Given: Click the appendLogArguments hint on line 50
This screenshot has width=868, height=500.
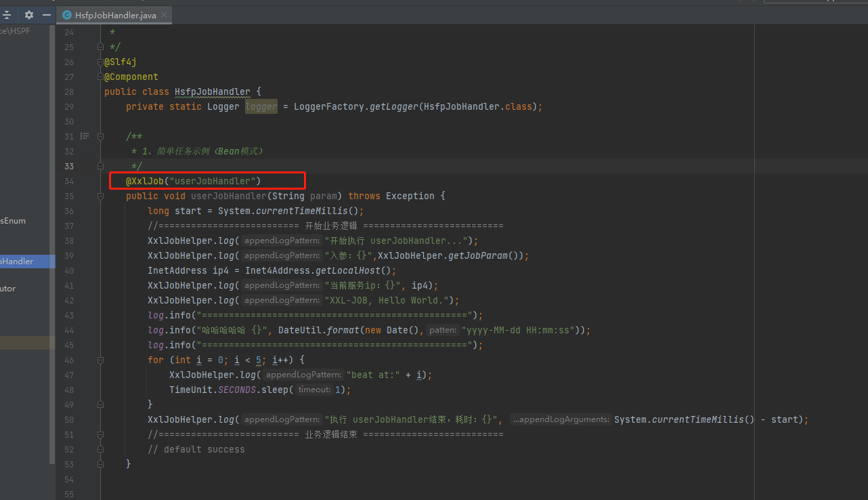Looking at the screenshot, I should click(x=561, y=419).
